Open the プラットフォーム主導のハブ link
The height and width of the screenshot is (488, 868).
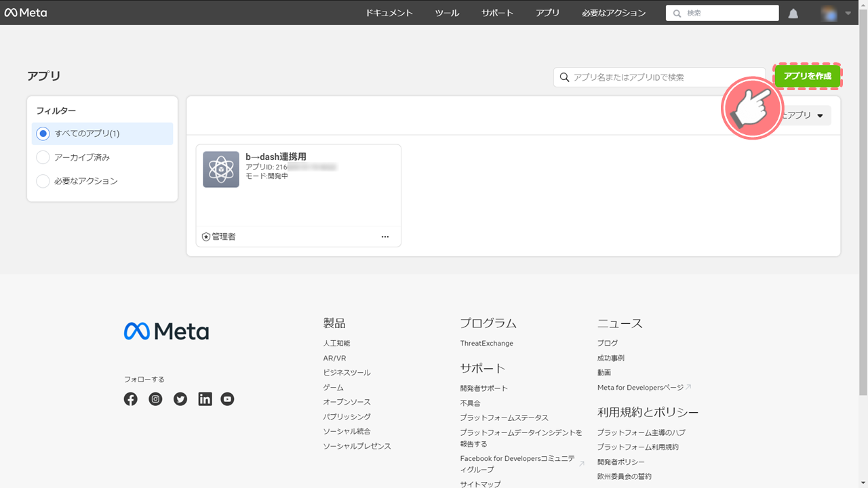coord(642,432)
